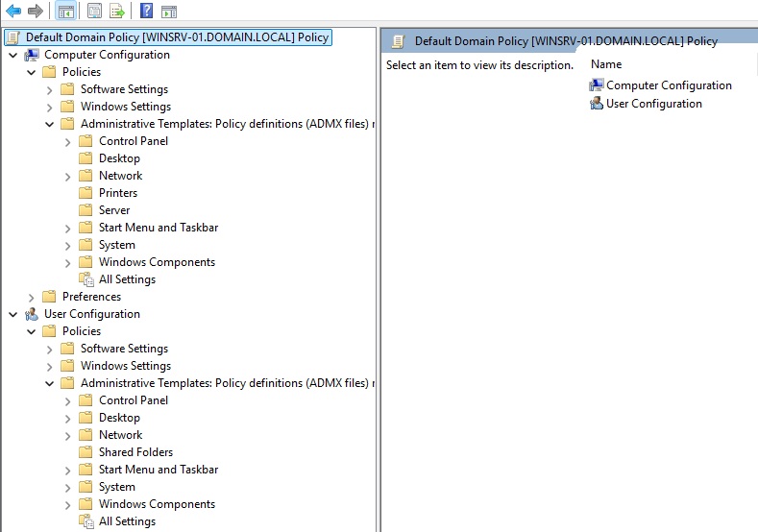Expand the Preferences node under Computer Configuration
Viewport: 758px width, 532px height.
pos(32,297)
